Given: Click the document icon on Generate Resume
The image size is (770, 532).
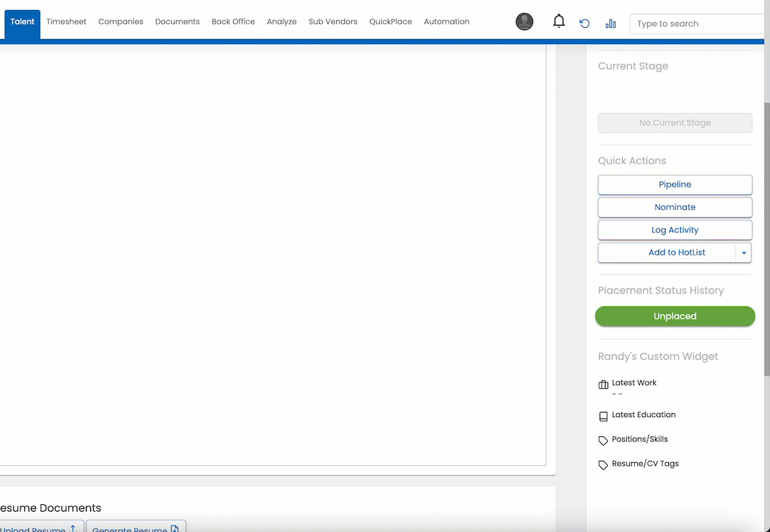Looking at the screenshot, I should click(174, 529).
